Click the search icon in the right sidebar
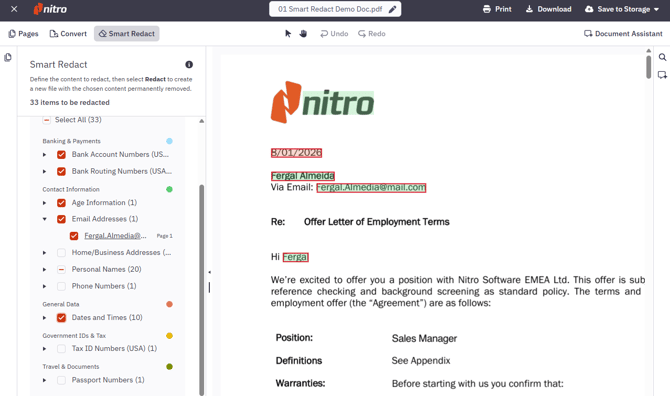Image resolution: width=670 pixels, height=396 pixels. [x=662, y=57]
